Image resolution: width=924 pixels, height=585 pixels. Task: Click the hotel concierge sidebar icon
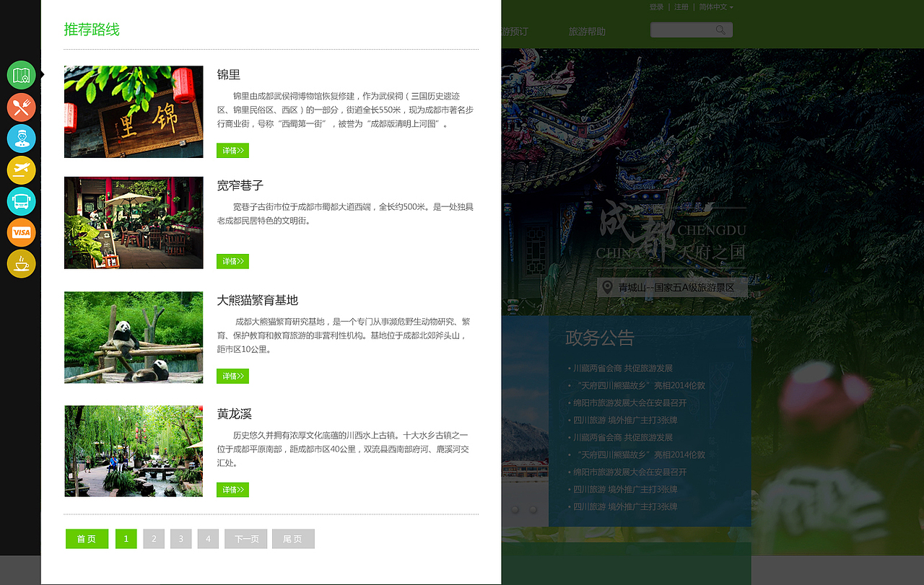[x=21, y=139]
